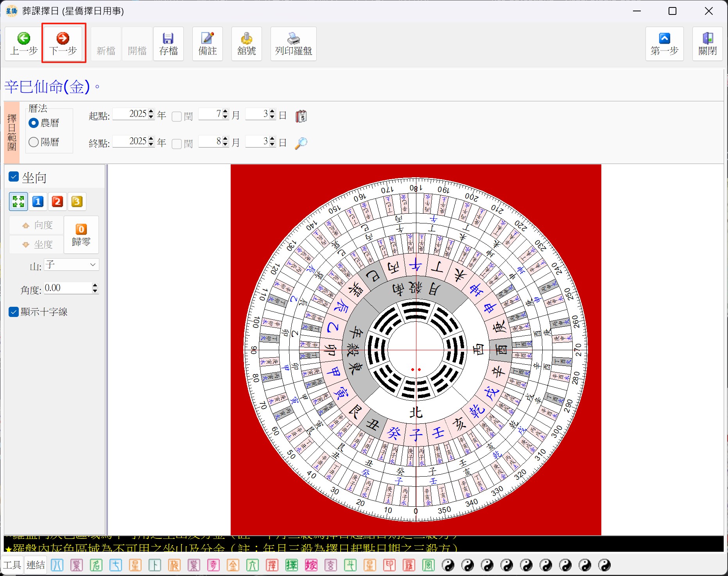Click the 下一步 next step button
Image resolution: width=728 pixels, height=576 pixels.
tap(63, 43)
